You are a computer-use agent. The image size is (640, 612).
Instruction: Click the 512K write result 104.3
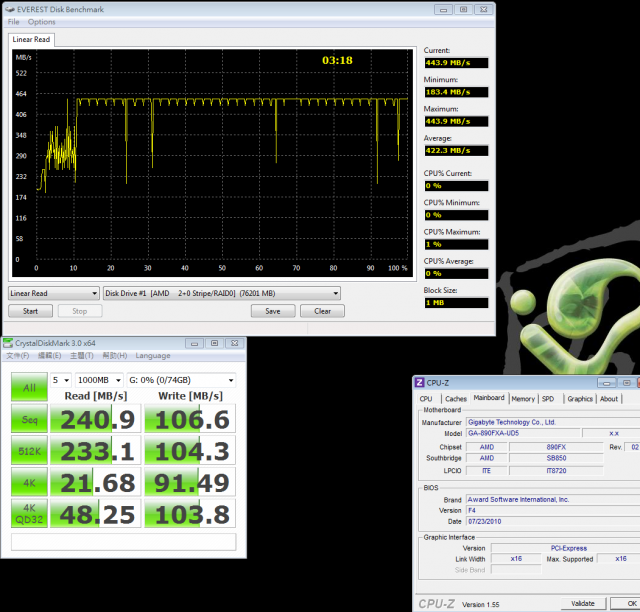coord(190,450)
